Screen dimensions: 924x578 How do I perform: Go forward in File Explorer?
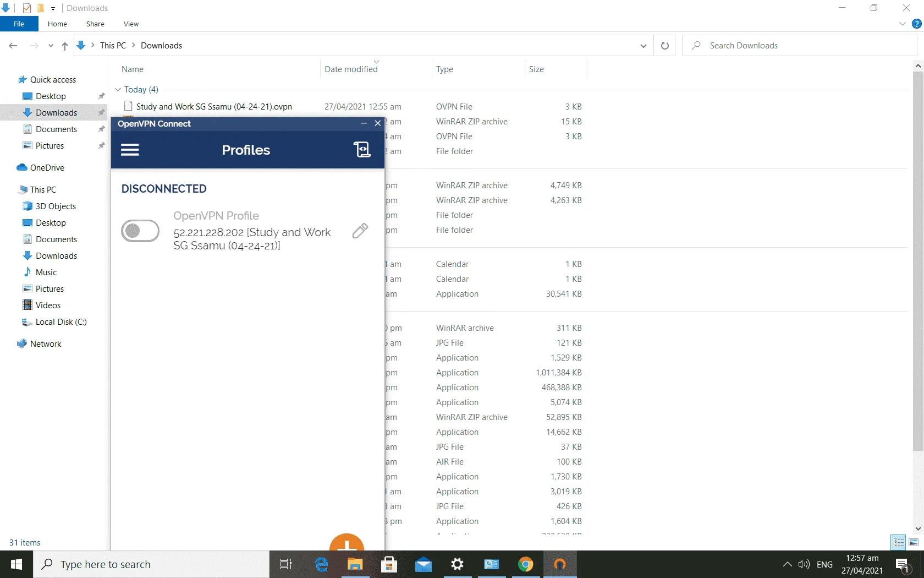34,46
